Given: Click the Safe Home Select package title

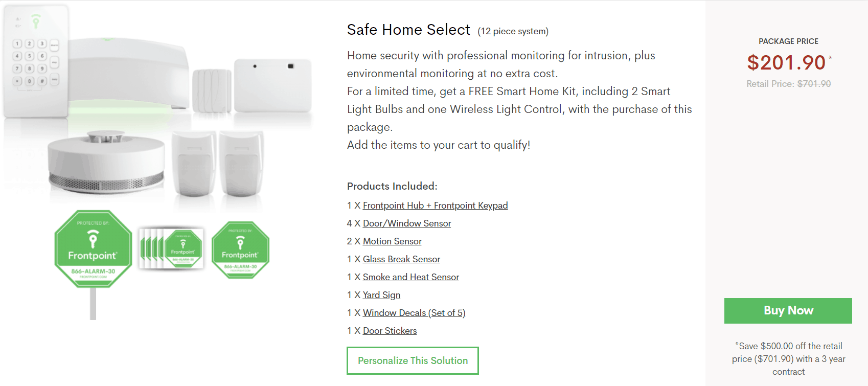Looking at the screenshot, I should click(408, 30).
